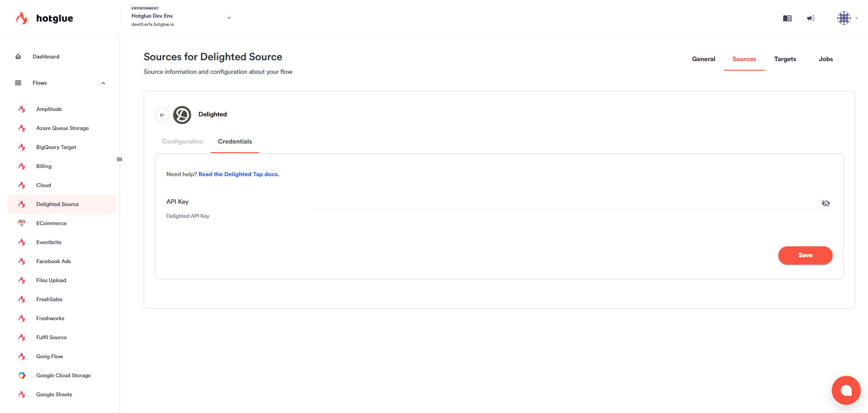Switch to the General tab
868x413 pixels.
coord(704,59)
